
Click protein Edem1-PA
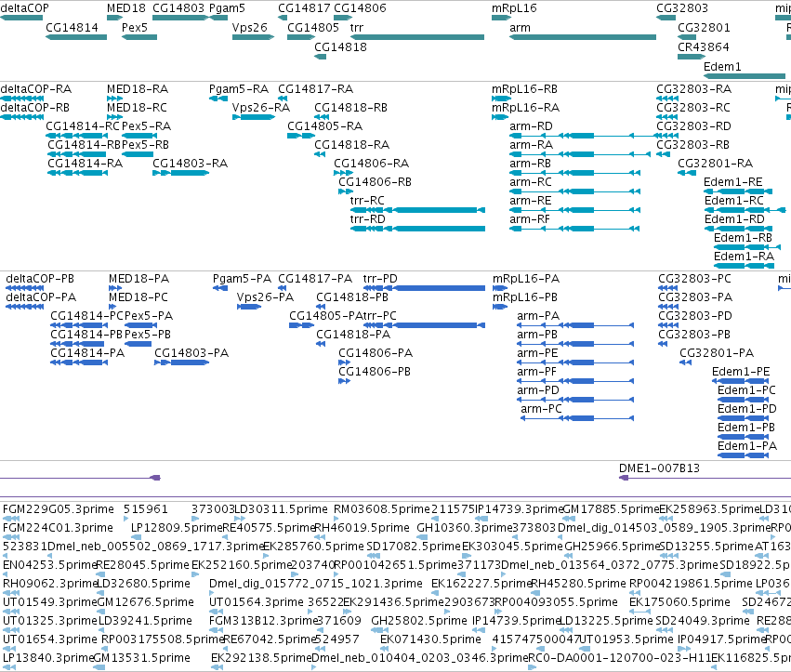[x=747, y=446]
